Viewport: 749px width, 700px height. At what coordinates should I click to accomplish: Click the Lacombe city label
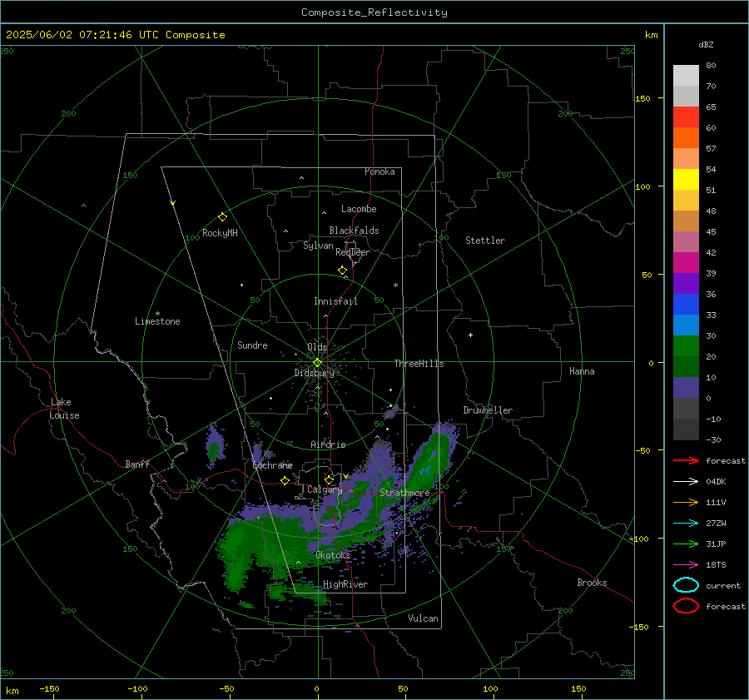(359, 209)
